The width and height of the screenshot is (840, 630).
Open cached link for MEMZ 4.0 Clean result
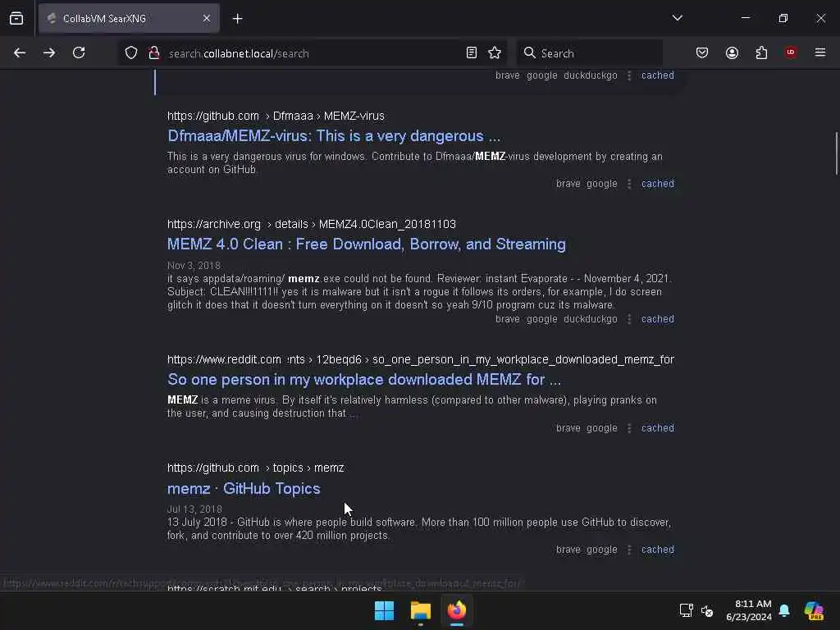[x=658, y=319]
